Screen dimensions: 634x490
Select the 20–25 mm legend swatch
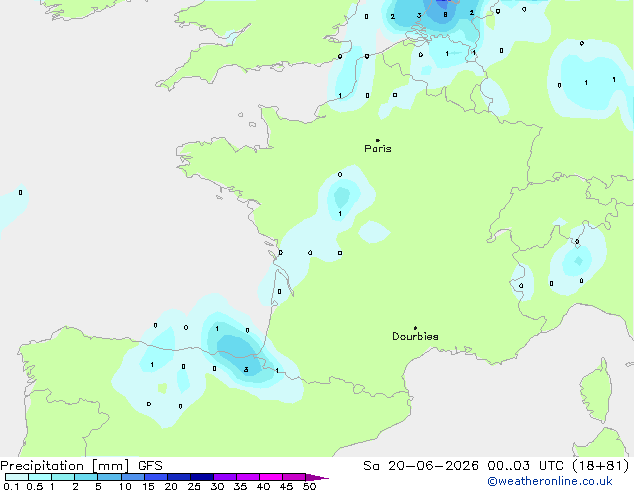pos(179,477)
